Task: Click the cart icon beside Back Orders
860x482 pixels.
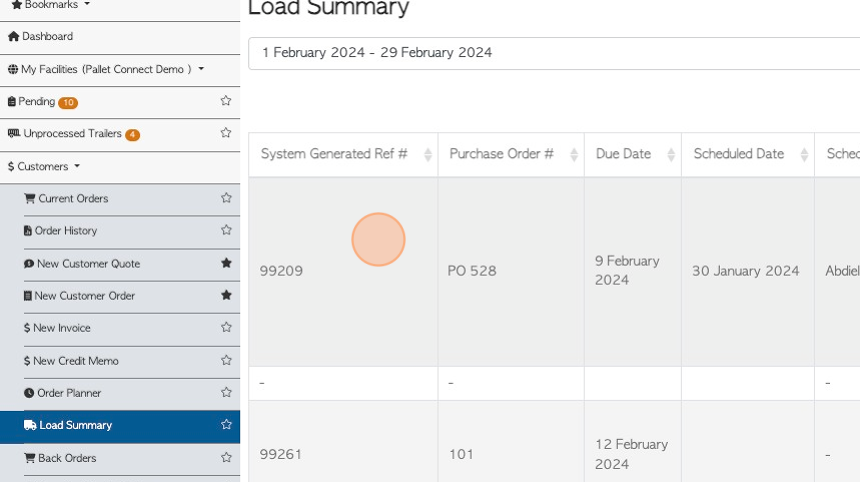Action: pyautogui.click(x=30, y=458)
